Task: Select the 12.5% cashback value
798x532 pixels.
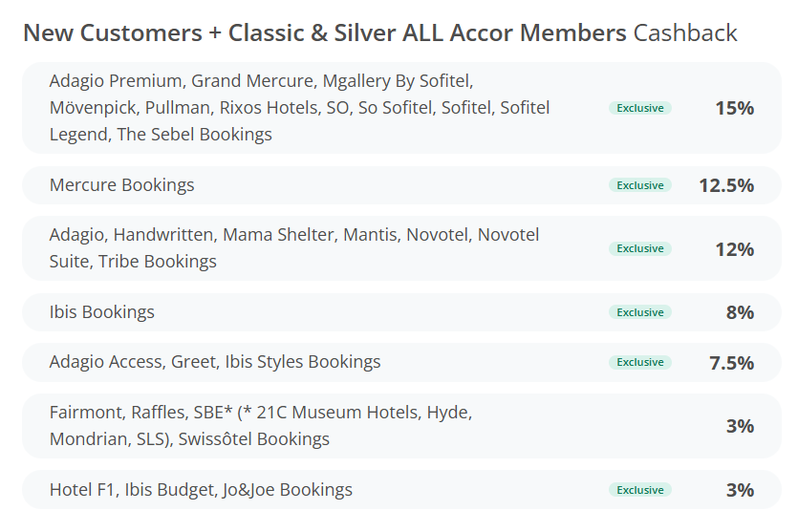Action: tap(726, 185)
